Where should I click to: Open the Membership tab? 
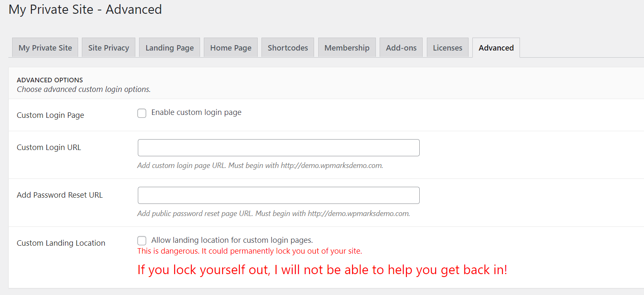pos(347,47)
